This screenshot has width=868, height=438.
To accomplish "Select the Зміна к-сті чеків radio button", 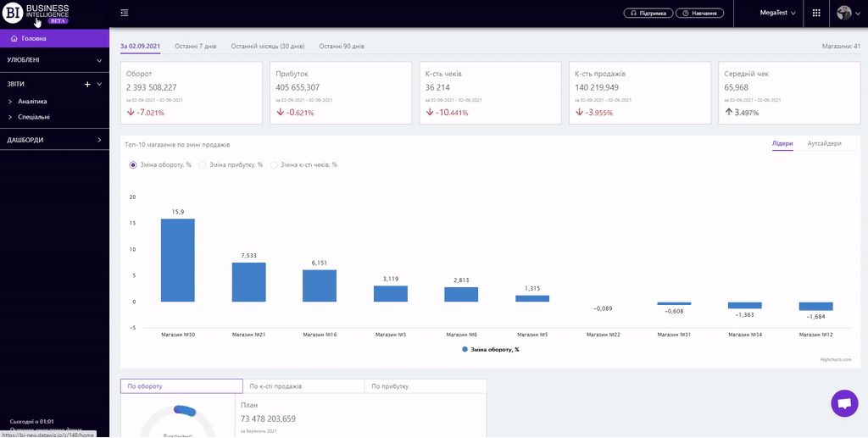I will (x=274, y=164).
